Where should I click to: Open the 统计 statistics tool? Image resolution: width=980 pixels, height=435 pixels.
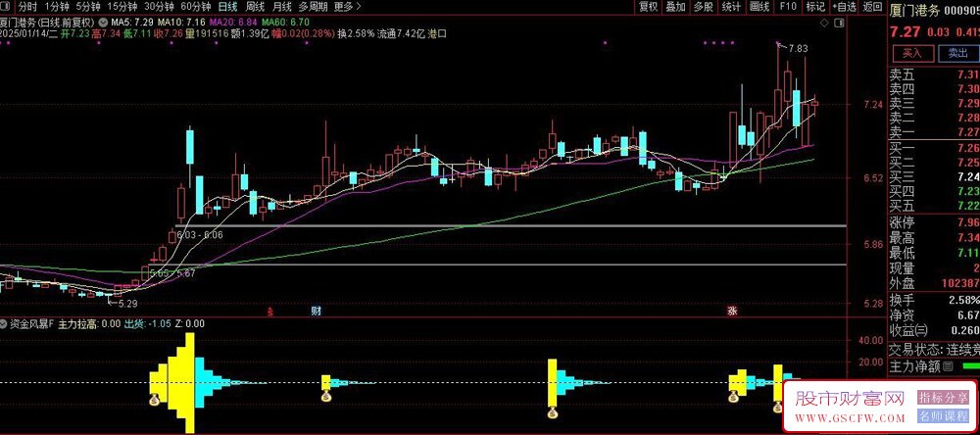tap(732, 7)
